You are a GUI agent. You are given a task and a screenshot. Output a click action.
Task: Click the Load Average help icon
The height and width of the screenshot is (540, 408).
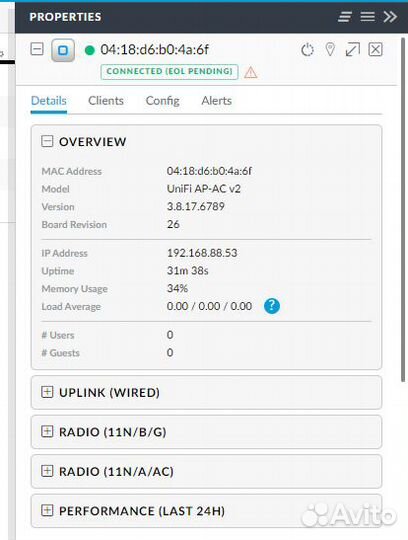[x=272, y=306]
